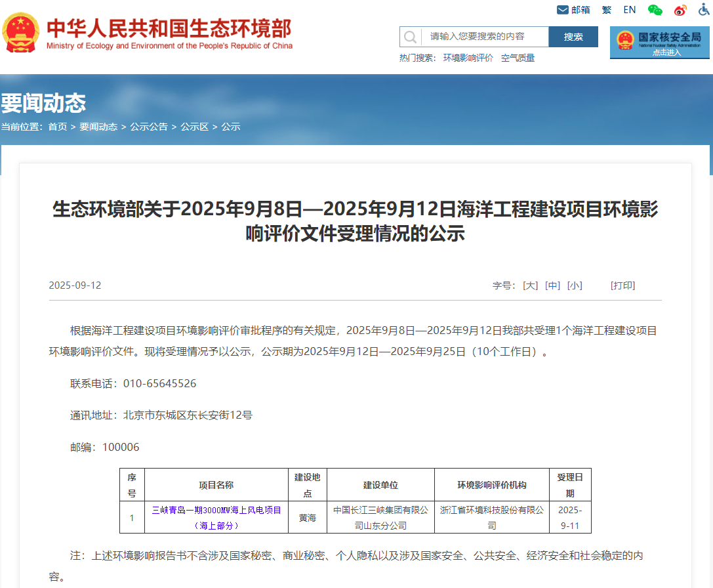Switch to traditional Chinese (繁)
The image size is (713, 588).
pyautogui.click(x=607, y=10)
